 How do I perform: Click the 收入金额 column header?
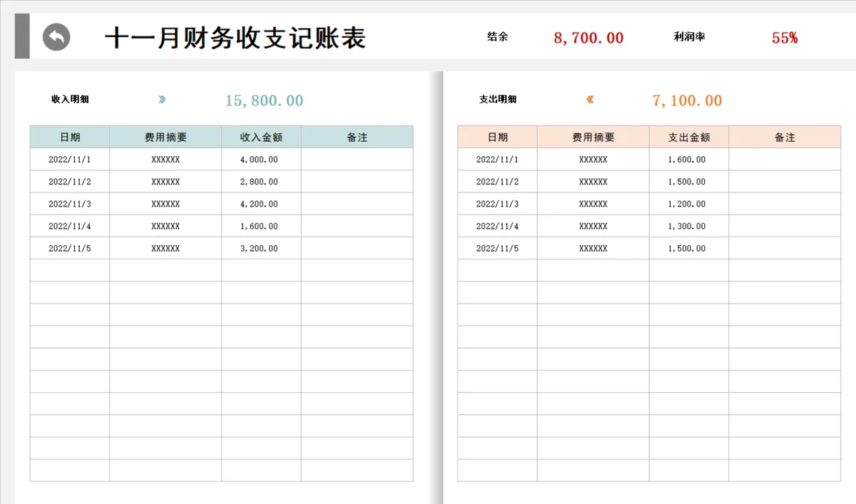click(261, 137)
